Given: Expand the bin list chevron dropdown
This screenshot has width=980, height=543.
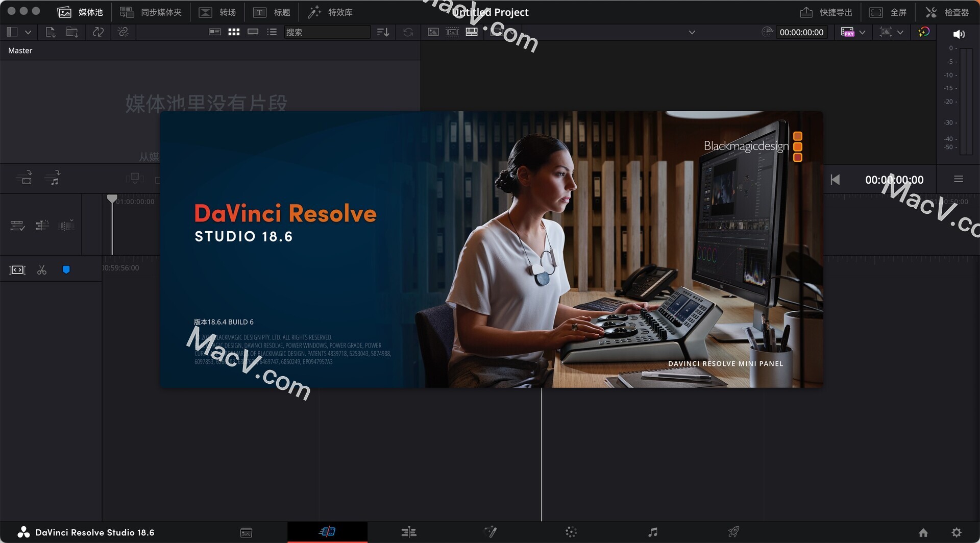Looking at the screenshot, I should coord(28,32).
